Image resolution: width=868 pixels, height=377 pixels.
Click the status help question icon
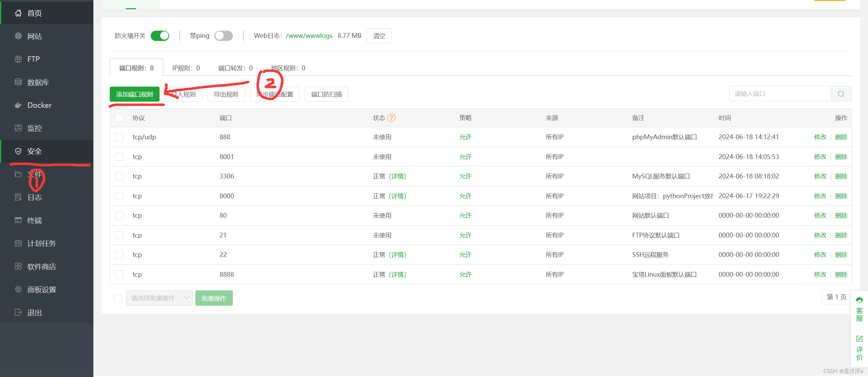391,118
